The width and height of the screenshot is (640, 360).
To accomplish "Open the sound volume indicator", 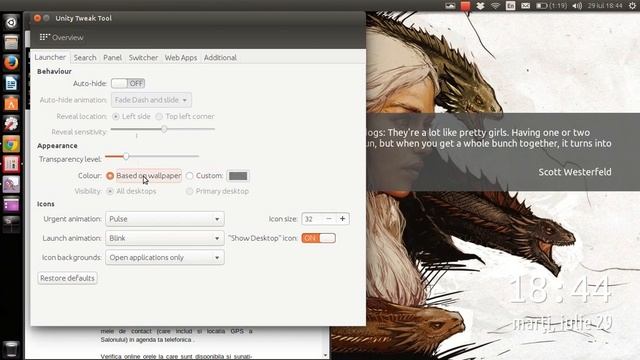I will click(x=577, y=6).
